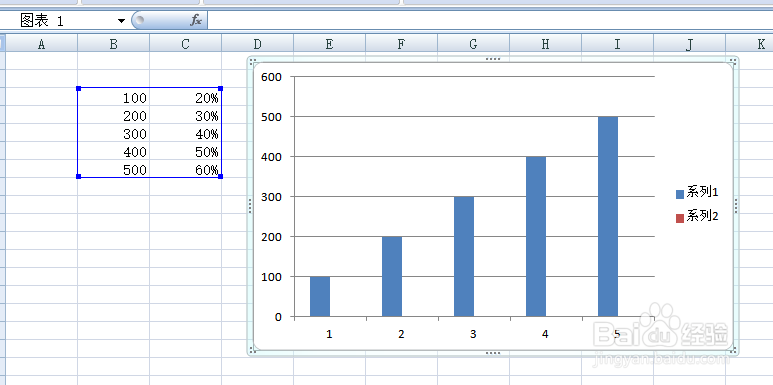Select column G header
The height and width of the screenshot is (385, 773).
(473, 44)
